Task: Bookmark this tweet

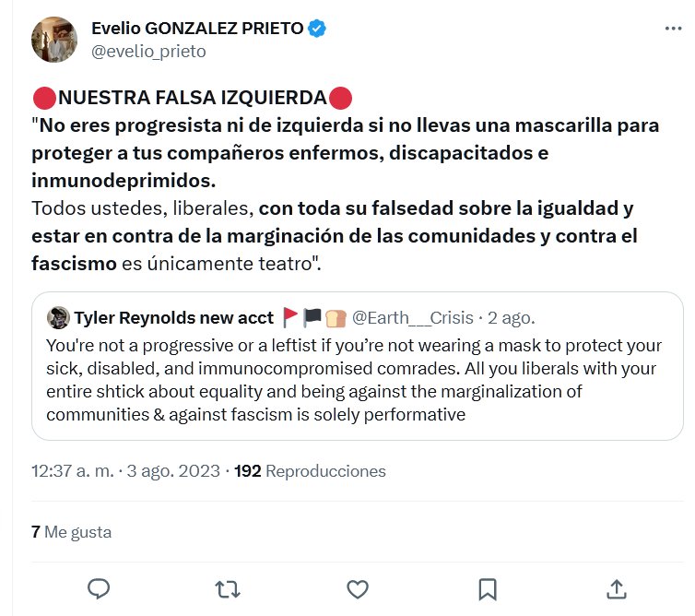Action: (x=488, y=587)
